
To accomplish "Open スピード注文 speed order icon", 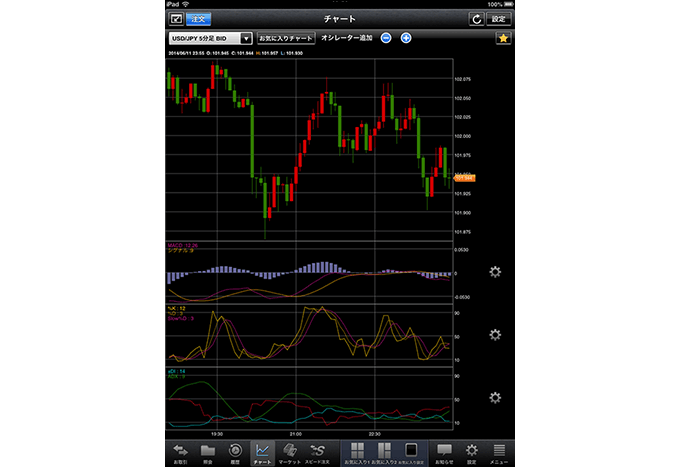I will (318, 452).
